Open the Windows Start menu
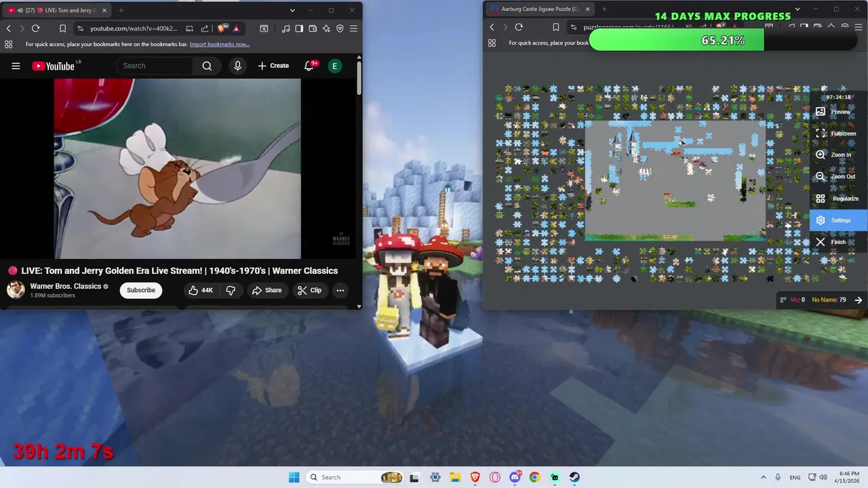Image resolution: width=868 pixels, height=488 pixels. point(294,477)
